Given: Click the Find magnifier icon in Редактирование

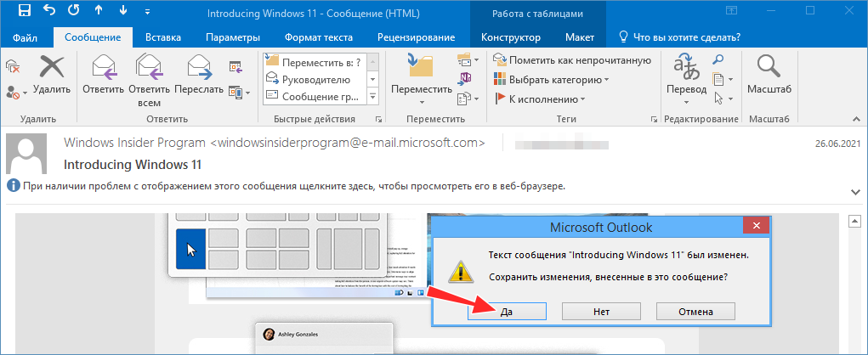Looking at the screenshot, I should tap(718, 59).
